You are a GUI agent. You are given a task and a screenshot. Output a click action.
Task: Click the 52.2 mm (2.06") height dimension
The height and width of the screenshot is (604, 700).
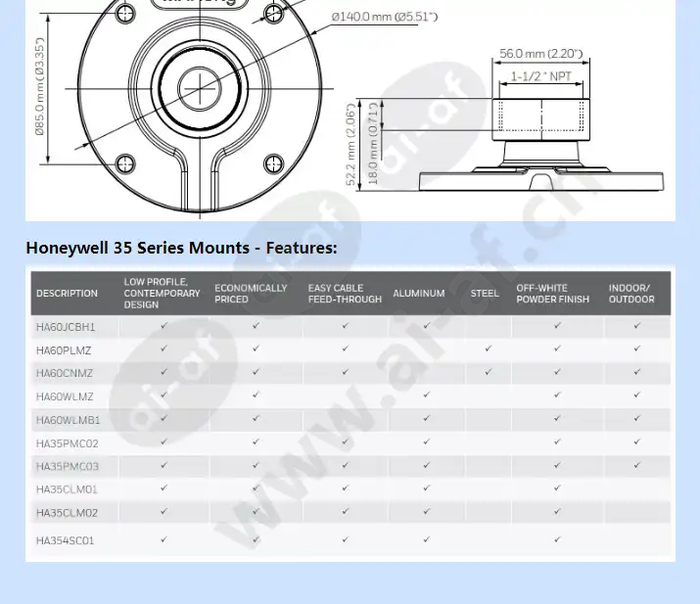click(350, 145)
